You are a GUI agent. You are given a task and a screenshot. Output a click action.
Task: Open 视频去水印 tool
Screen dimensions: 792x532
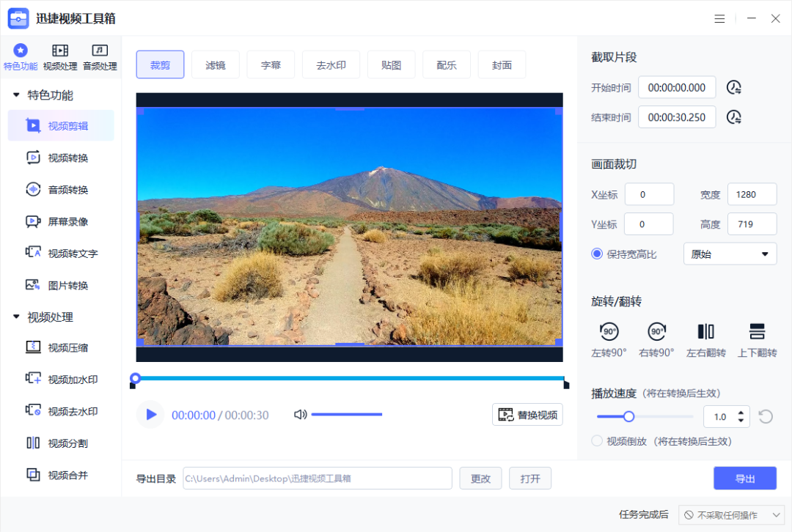click(x=61, y=411)
